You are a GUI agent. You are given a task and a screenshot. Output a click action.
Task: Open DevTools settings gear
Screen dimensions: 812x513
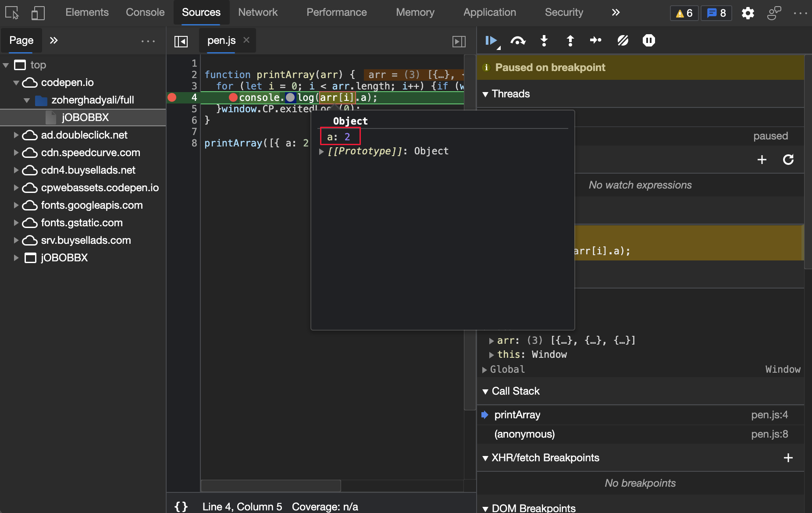point(748,13)
